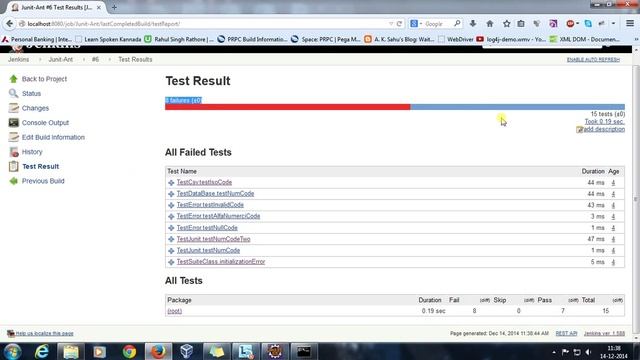This screenshot has height=360, width=640.
Task: Open Internet Explorer from taskbar
Action: click(42, 351)
